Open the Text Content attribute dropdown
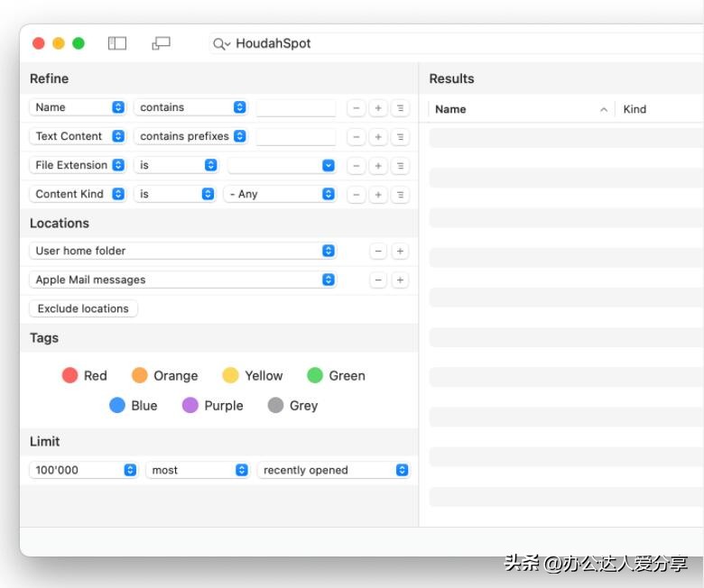The height and width of the screenshot is (588, 704). click(78, 136)
